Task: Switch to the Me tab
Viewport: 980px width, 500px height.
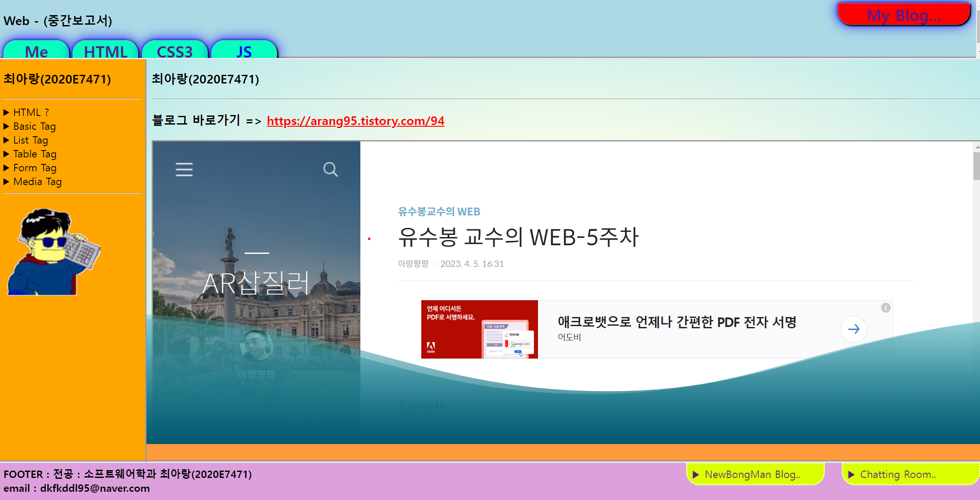Action: [36, 51]
